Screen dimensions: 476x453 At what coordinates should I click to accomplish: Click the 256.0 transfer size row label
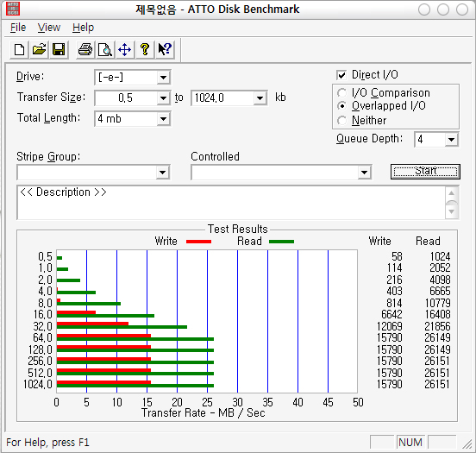(40, 362)
